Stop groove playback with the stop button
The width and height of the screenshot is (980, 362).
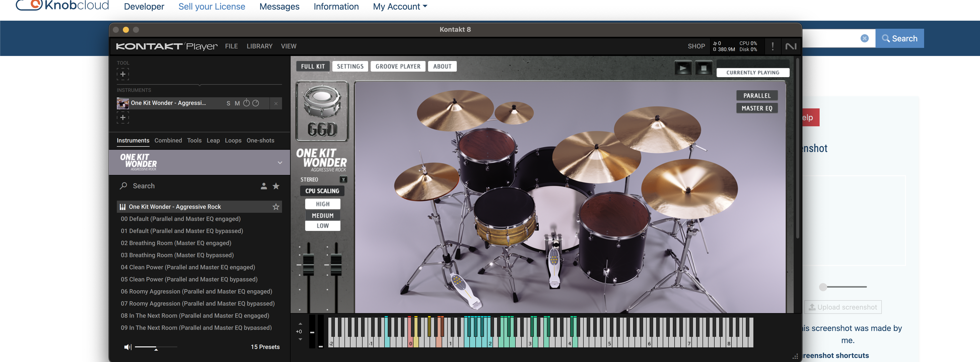click(704, 68)
